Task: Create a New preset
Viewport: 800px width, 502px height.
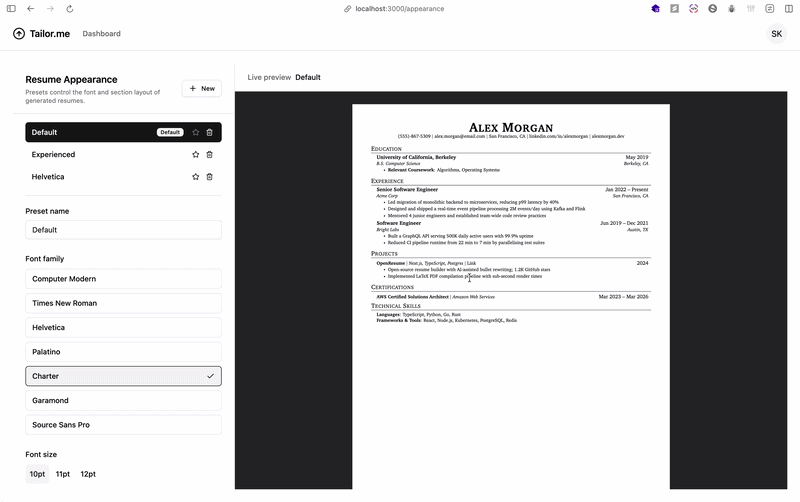Action: point(202,88)
